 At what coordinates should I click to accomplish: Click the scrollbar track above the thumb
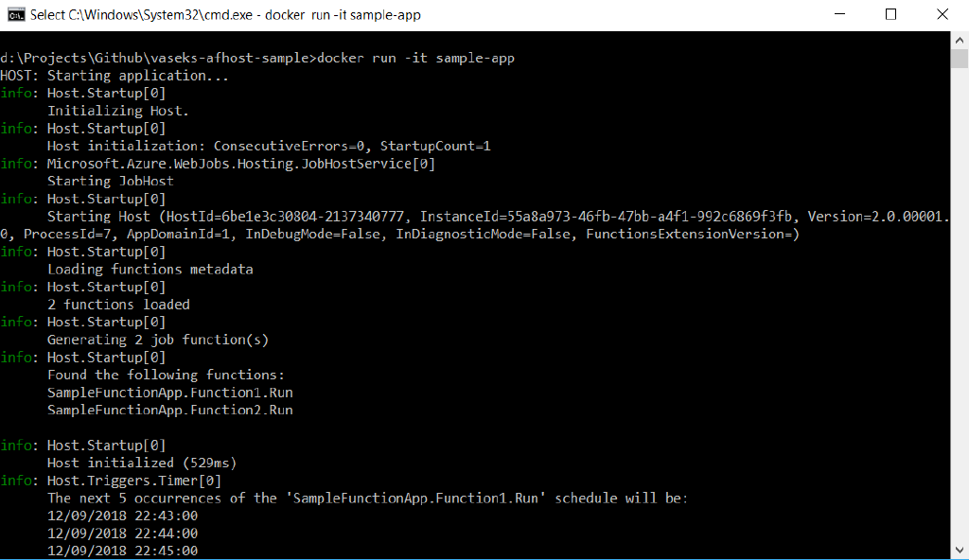pos(960,49)
